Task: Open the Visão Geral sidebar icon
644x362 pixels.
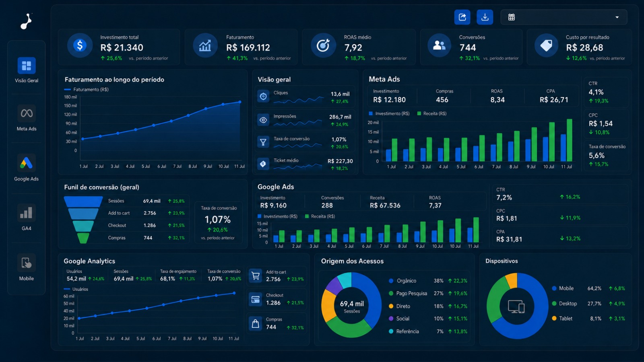Action: [x=27, y=66]
